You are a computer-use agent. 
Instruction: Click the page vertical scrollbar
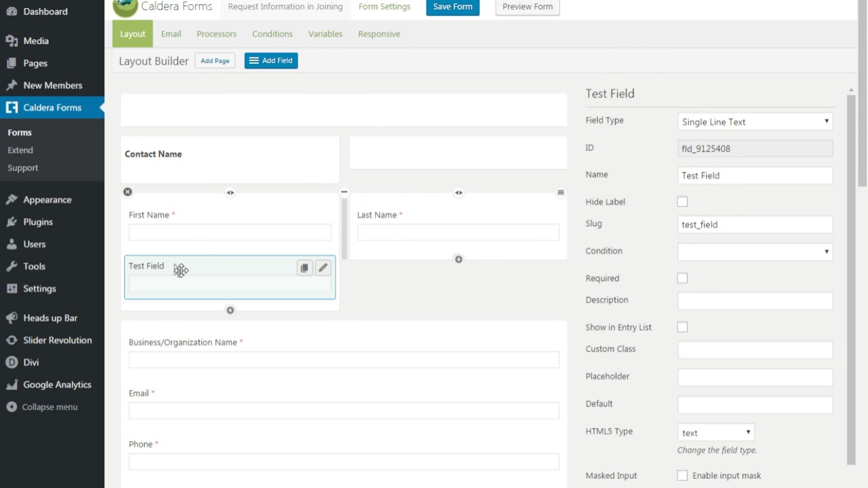(862, 95)
